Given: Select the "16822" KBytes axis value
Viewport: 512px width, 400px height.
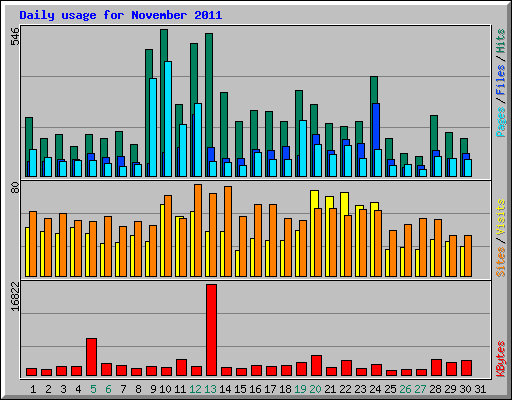Looking at the screenshot, I should 15,296.
